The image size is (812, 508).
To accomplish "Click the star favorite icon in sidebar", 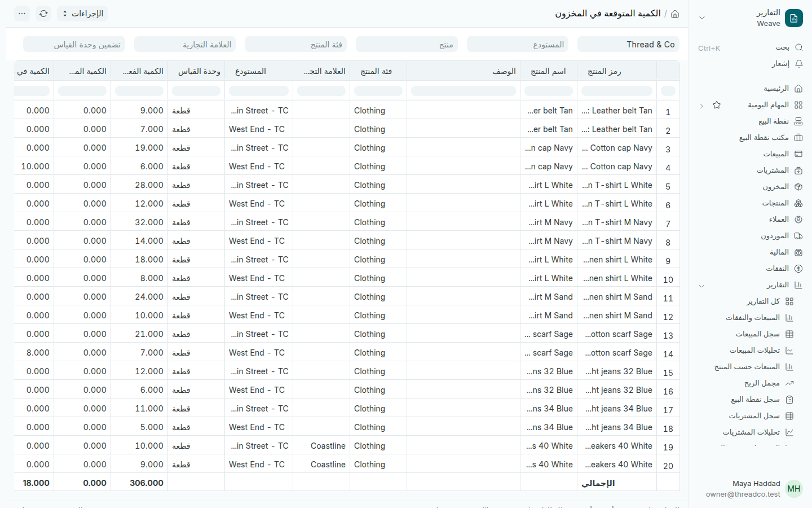I will click(x=717, y=105).
